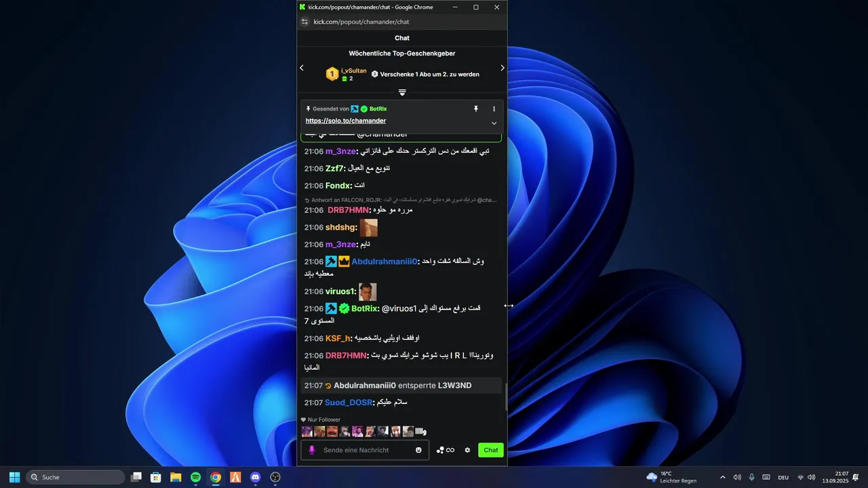Click the emote in shdshg's message
This screenshot has width=868, height=488.
point(369,228)
